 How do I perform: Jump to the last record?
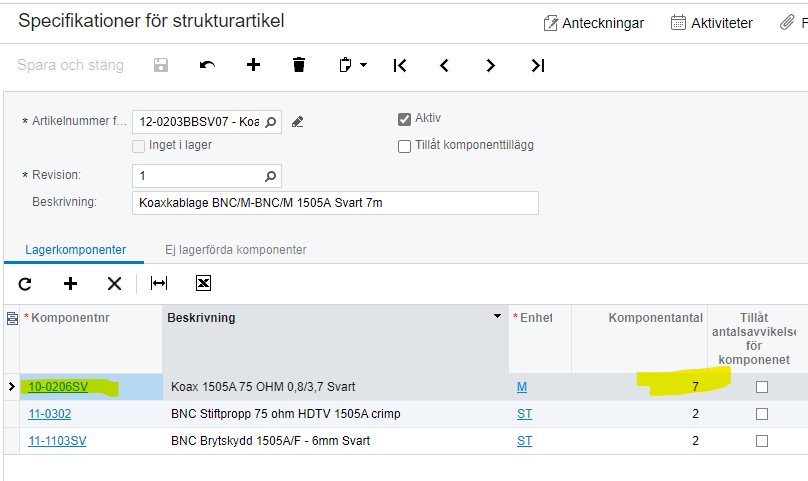537,65
